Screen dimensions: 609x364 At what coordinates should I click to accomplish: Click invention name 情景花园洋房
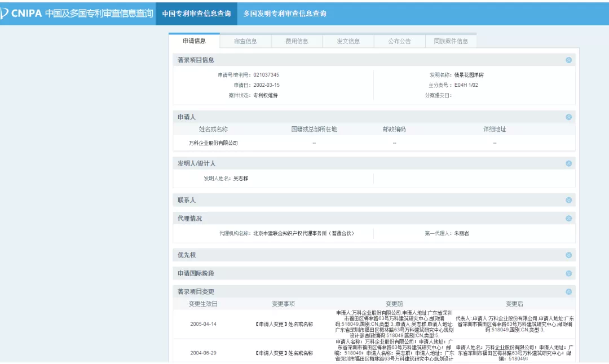pyautogui.click(x=469, y=75)
